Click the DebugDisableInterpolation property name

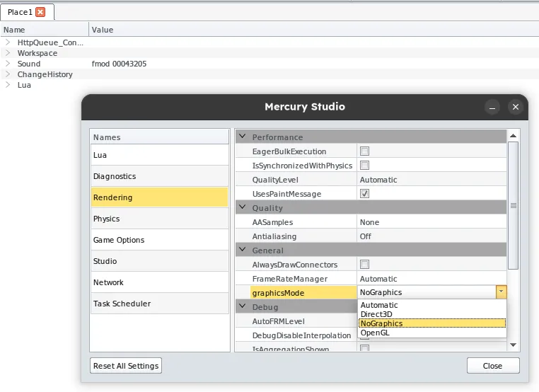301,335
